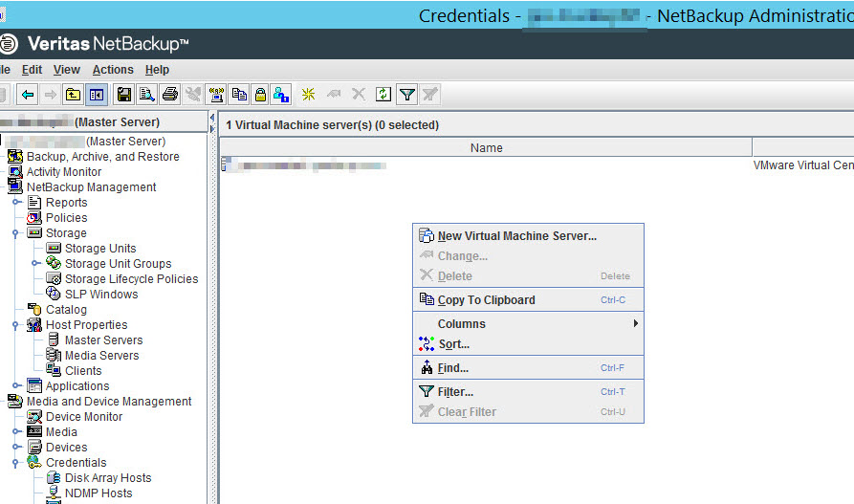Select Storage Lifecycle Policies
This screenshot has width=854, height=504.
pos(131,278)
